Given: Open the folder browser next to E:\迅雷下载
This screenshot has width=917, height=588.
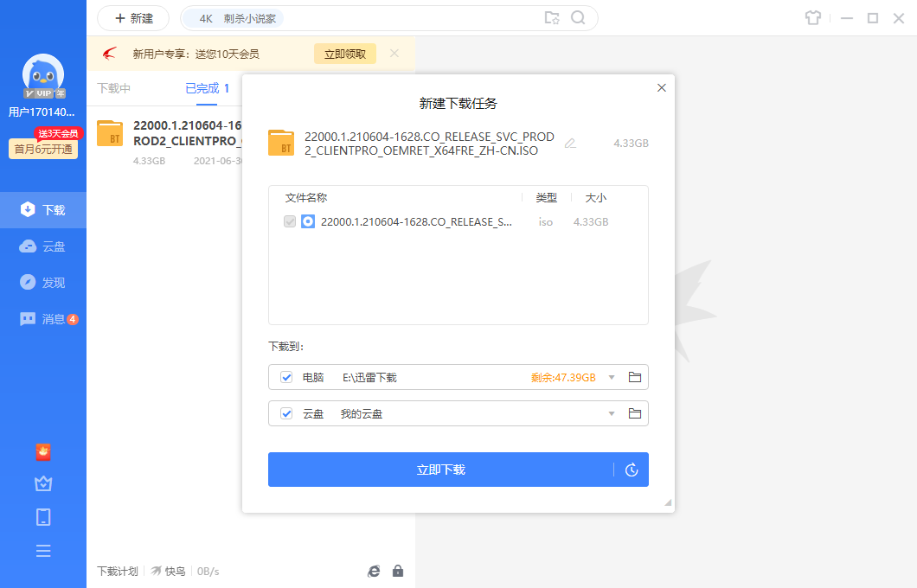Looking at the screenshot, I should click(634, 377).
